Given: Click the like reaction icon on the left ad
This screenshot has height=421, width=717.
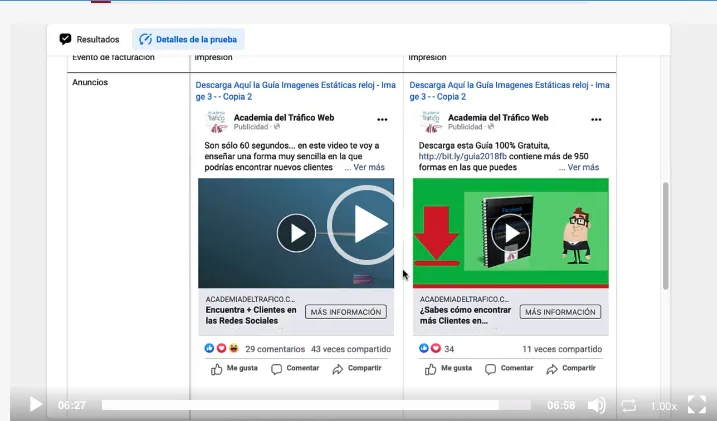Looking at the screenshot, I should (209, 348).
